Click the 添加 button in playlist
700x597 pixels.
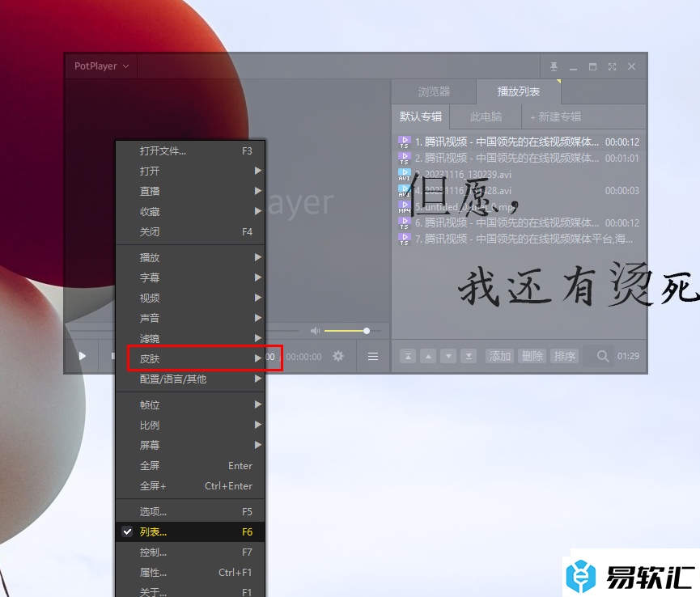pos(499,356)
